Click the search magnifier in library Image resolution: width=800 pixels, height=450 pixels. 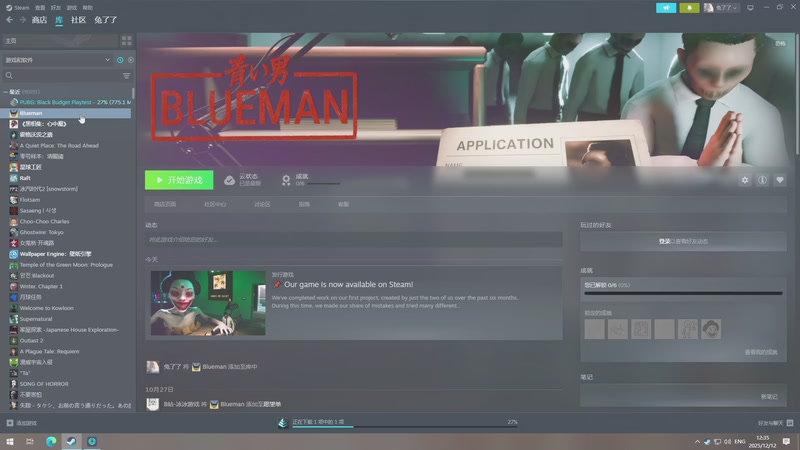[x=9, y=76]
